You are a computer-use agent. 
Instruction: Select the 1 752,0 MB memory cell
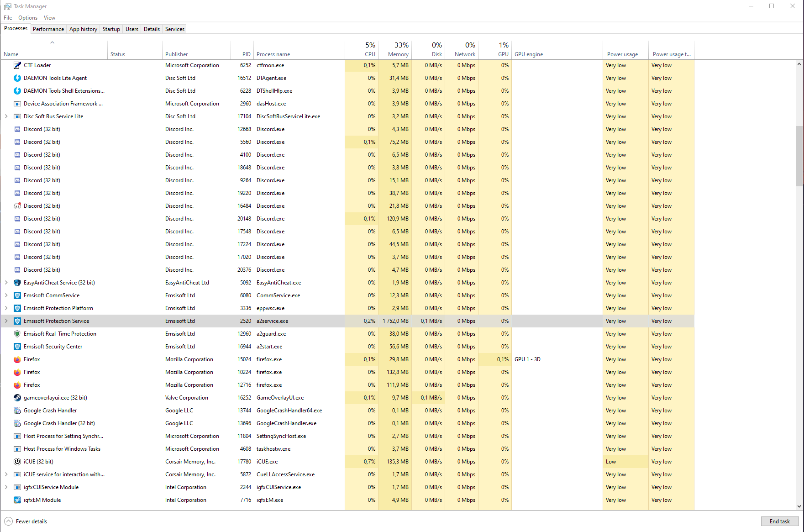pyautogui.click(x=395, y=321)
